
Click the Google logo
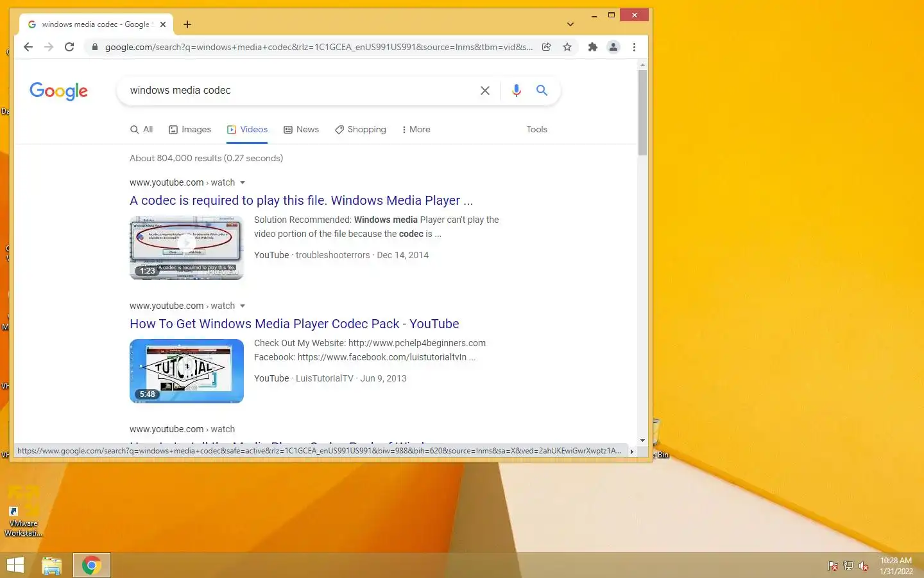(x=58, y=91)
